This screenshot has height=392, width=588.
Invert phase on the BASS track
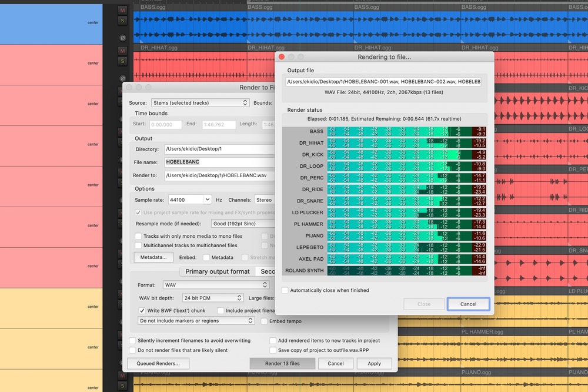123,38
